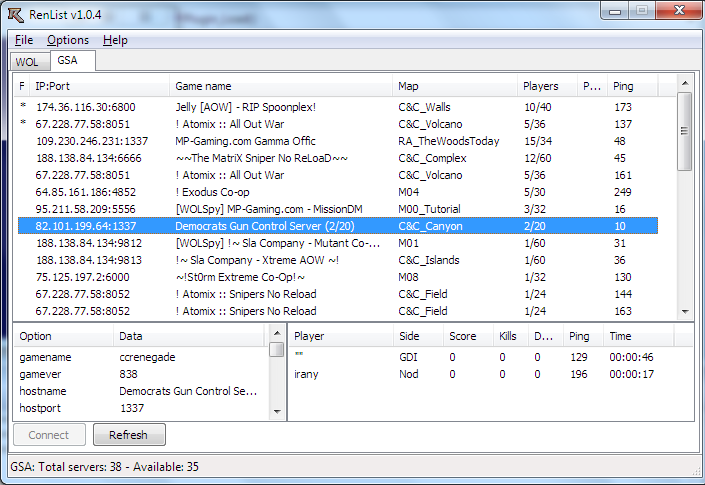Open the File menu
The height and width of the screenshot is (485, 705).
[x=24, y=40]
